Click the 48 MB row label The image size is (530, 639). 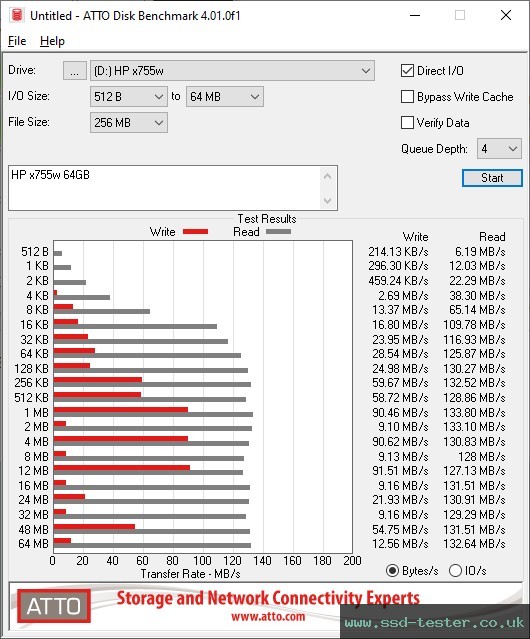[x=33, y=529]
